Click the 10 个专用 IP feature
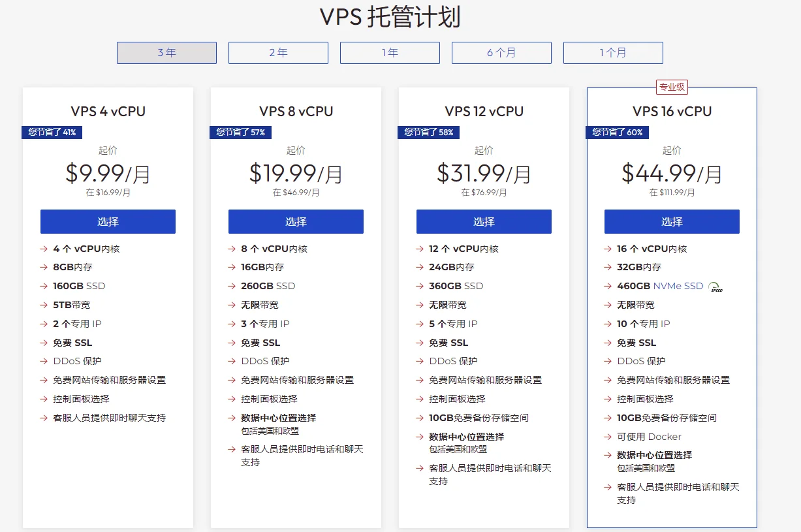Screen dimensions: 801x532 point(644,324)
